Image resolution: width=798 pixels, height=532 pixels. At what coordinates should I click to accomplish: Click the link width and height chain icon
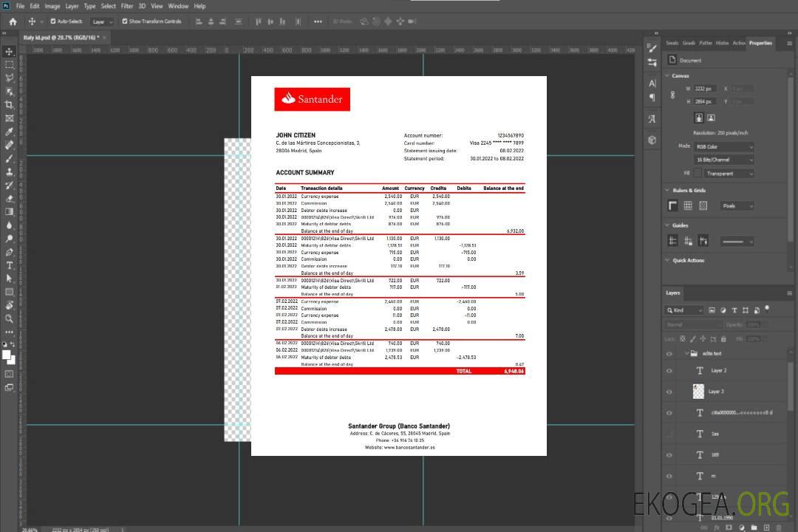[x=673, y=95]
